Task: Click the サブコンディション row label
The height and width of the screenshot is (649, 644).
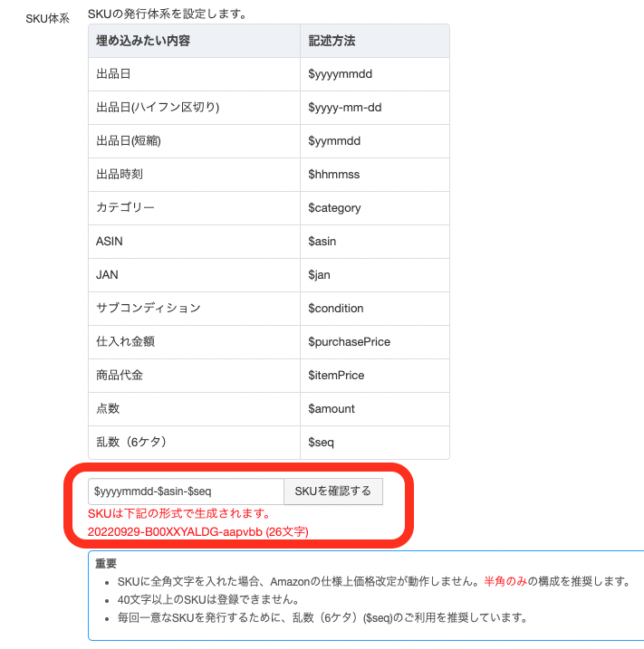Action: coord(149,309)
